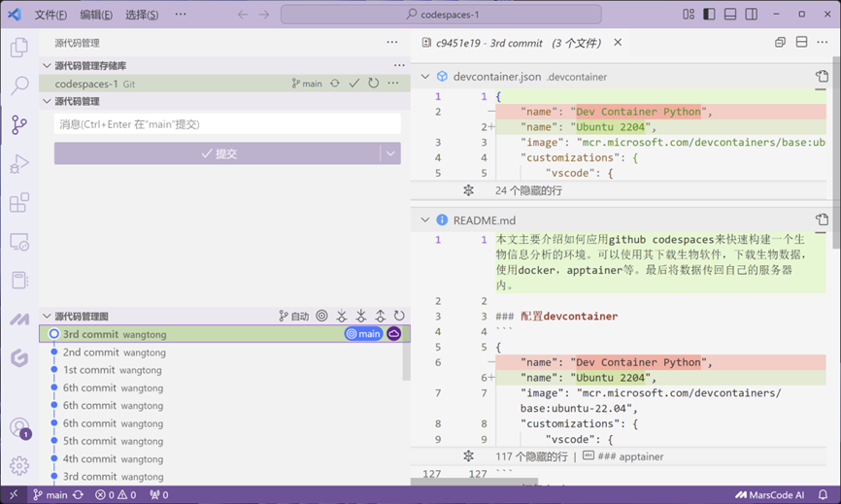Open Remote Explorer in activity bar
This screenshot has height=504, width=841.
(x=19, y=242)
